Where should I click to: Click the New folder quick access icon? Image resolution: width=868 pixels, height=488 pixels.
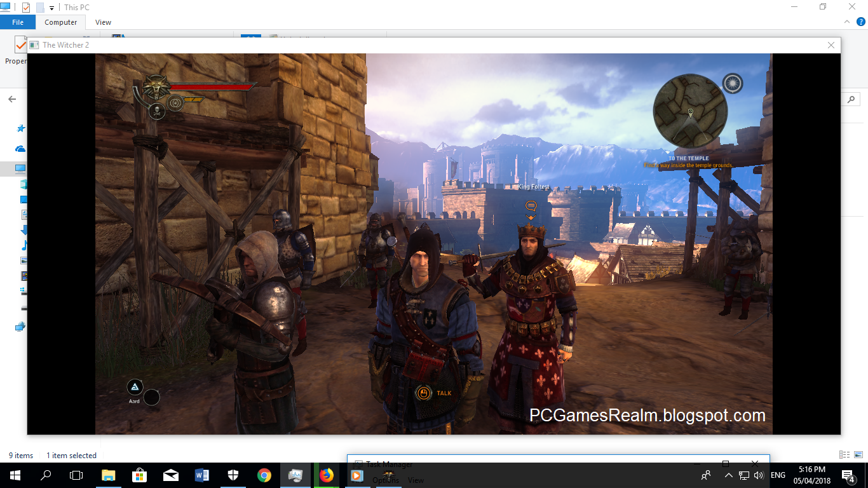tap(40, 8)
